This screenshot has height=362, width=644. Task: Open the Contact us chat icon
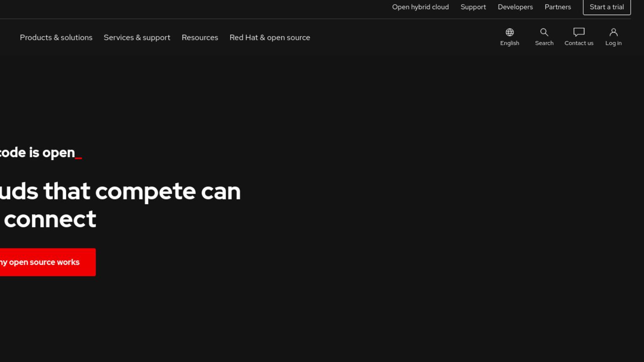579,32
